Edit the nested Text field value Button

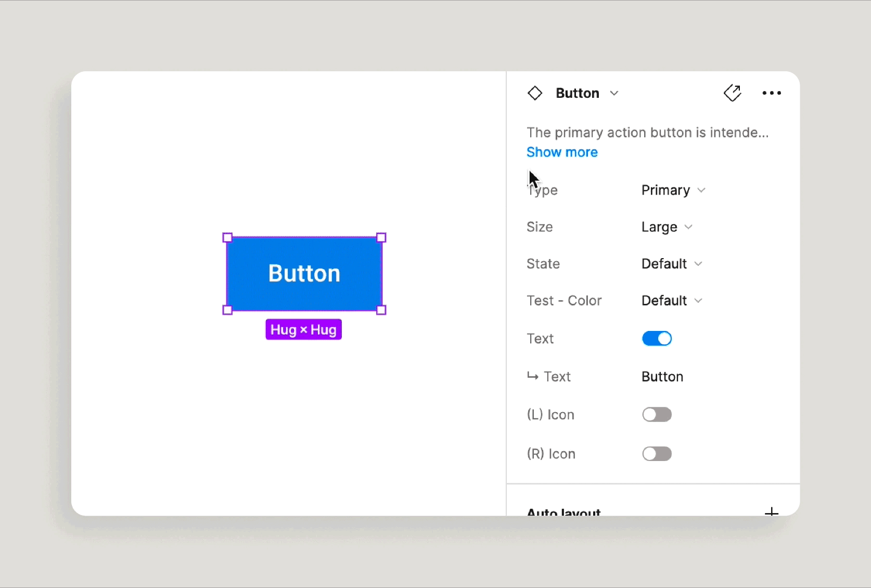click(x=662, y=377)
